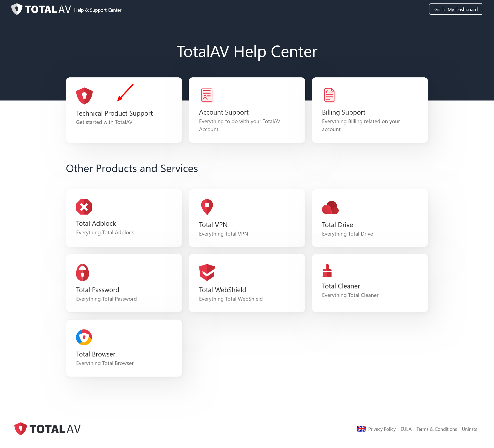Click 'Other Products and Services' heading
Screen dimensions: 494x448
pyautogui.click(x=132, y=169)
